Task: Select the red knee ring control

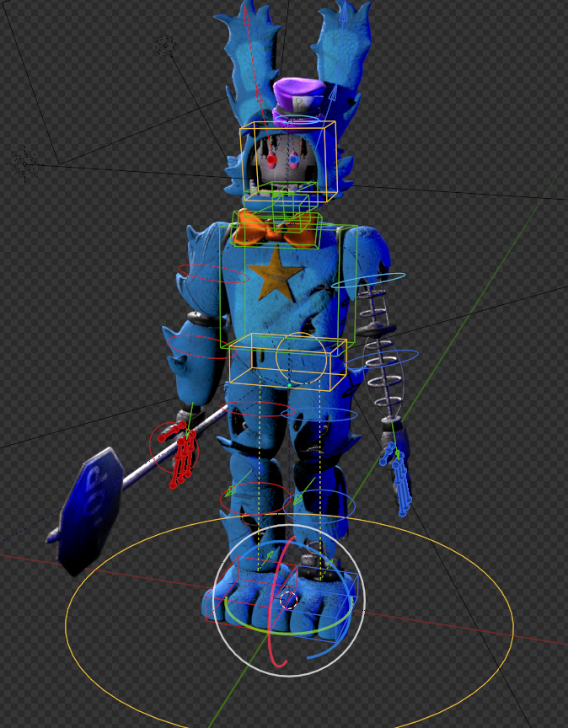Action: pyautogui.click(x=255, y=498)
